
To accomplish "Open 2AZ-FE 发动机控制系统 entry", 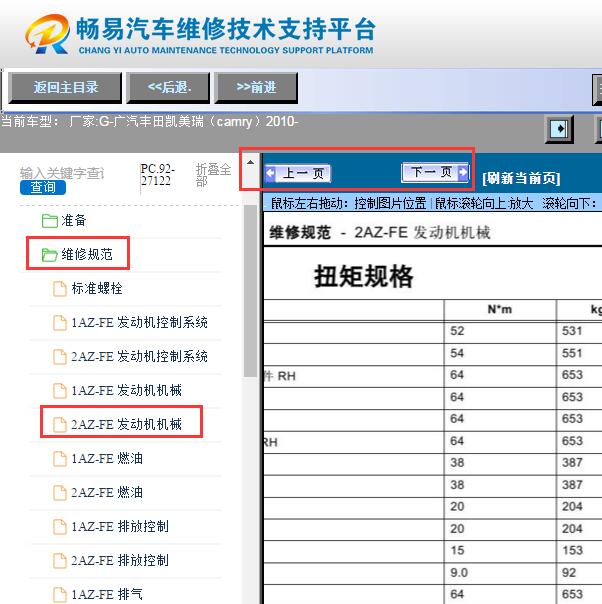I will pos(139,356).
